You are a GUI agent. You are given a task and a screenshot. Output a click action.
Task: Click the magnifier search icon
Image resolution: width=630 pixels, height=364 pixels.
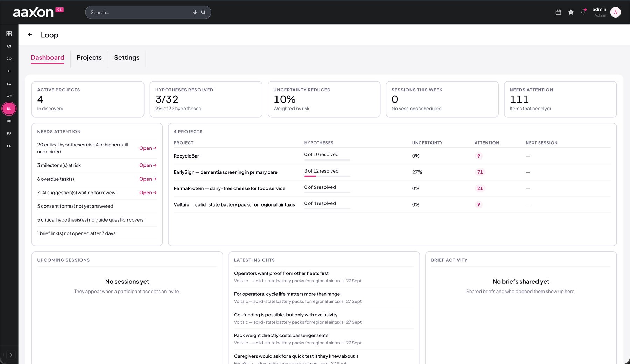point(203,12)
